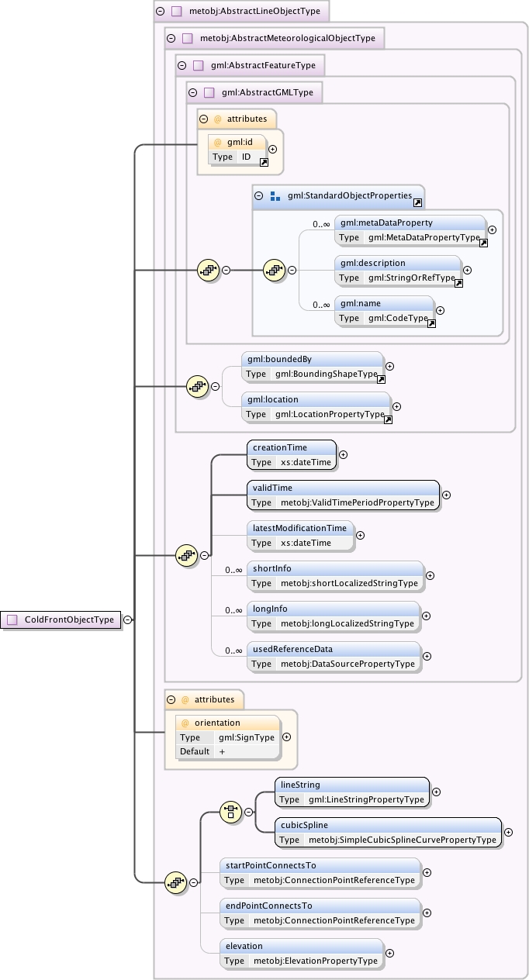Expand the validTime element plus button

tap(446, 495)
